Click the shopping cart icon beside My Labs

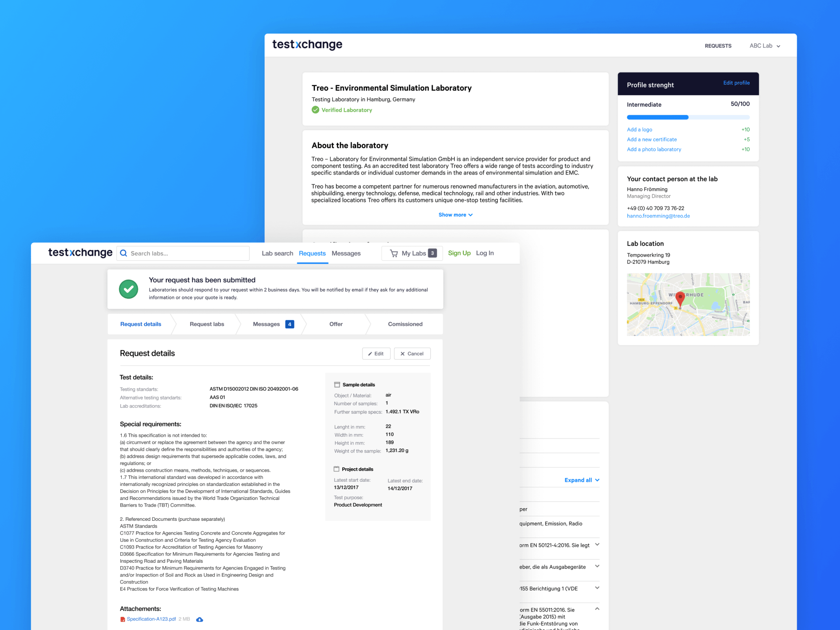point(394,253)
